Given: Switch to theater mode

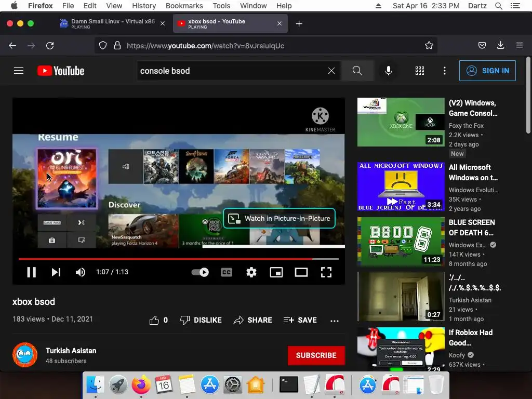Looking at the screenshot, I should [x=301, y=272].
